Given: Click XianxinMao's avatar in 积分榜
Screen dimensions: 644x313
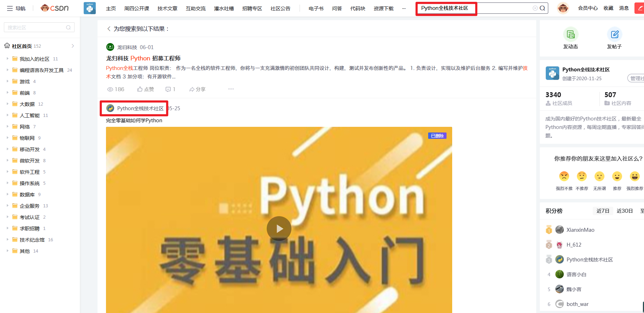Looking at the screenshot, I should 560,230.
